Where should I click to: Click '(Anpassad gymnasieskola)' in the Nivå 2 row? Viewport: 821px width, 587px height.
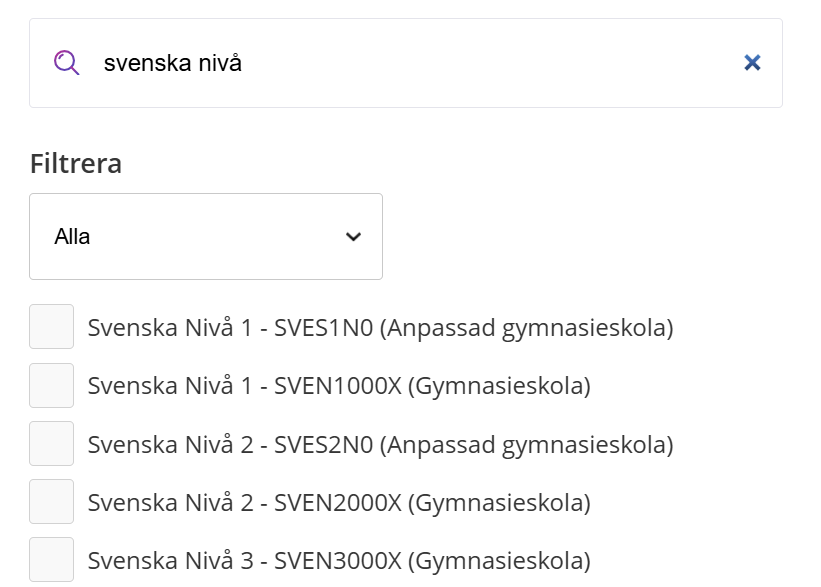click(x=527, y=445)
